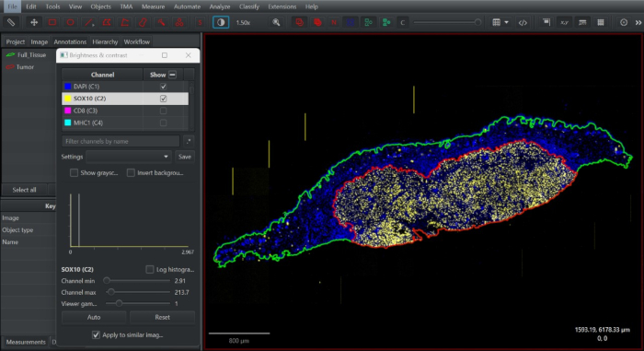Screen dimensions: 644x351
Task: Toggle show names N icon
Action: pyautogui.click(x=334, y=22)
